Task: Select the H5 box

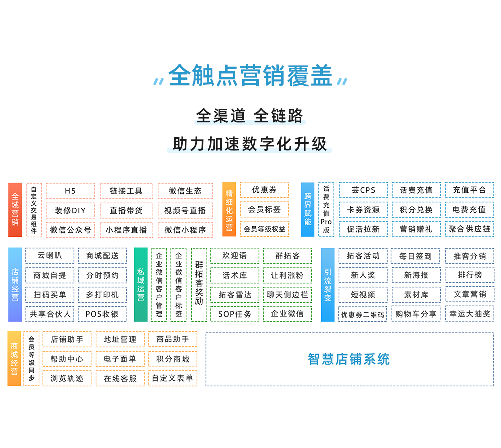Action: (x=70, y=191)
